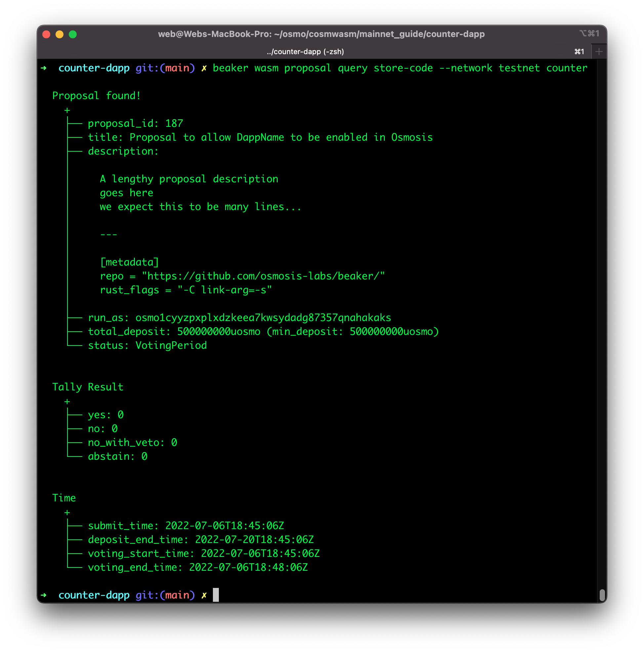Click the status: VotingPeriod line
This screenshot has width=644, height=652.
click(x=147, y=345)
